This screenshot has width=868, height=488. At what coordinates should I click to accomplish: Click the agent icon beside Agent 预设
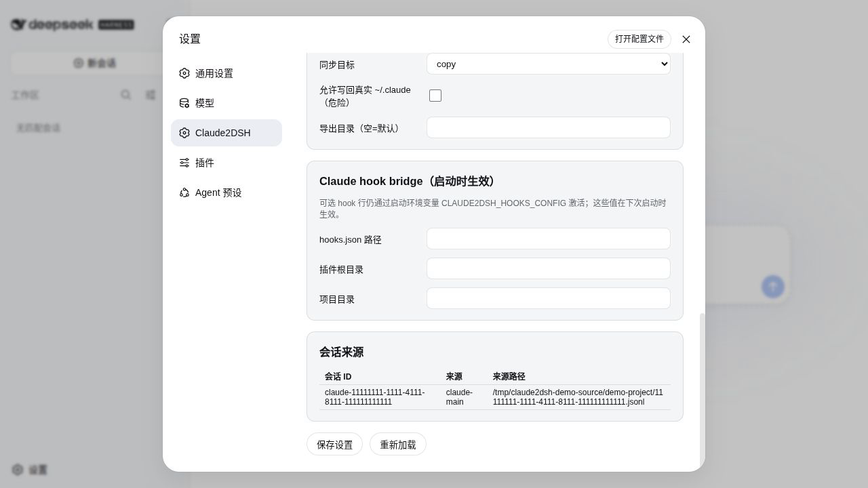tap(184, 192)
